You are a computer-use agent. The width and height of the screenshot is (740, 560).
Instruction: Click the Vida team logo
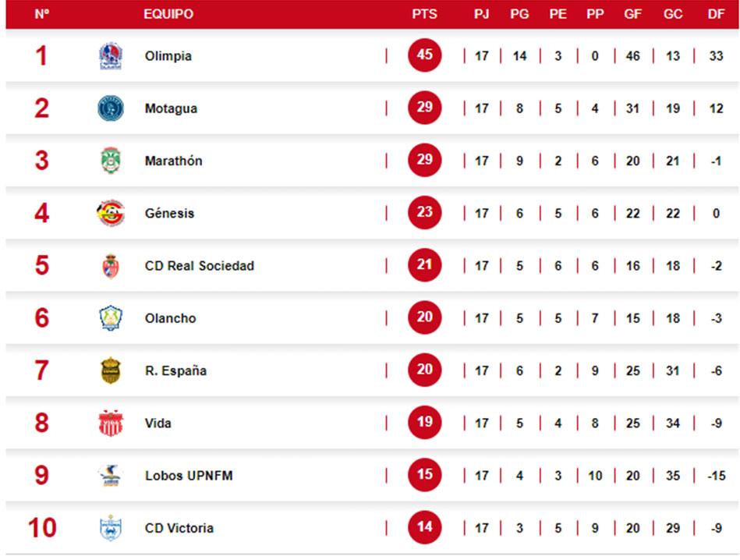(111, 424)
